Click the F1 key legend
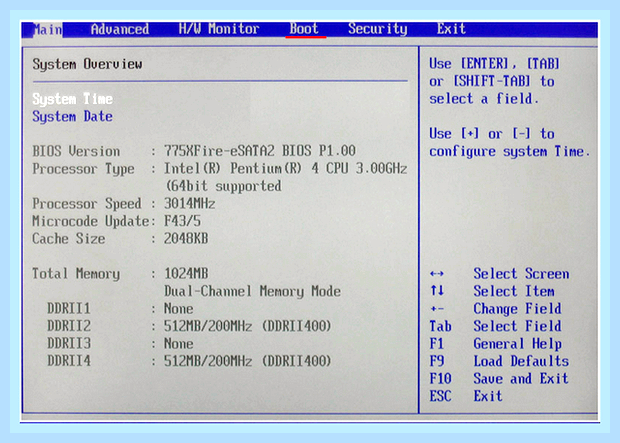 pos(437,343)
